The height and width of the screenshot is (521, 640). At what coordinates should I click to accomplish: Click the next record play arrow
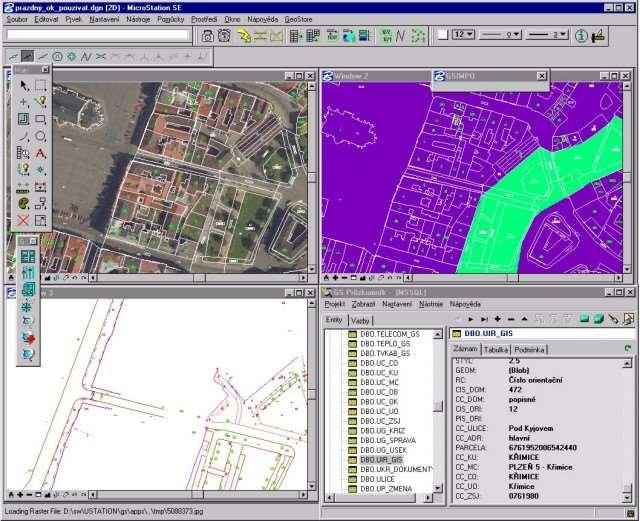(471, 320)
